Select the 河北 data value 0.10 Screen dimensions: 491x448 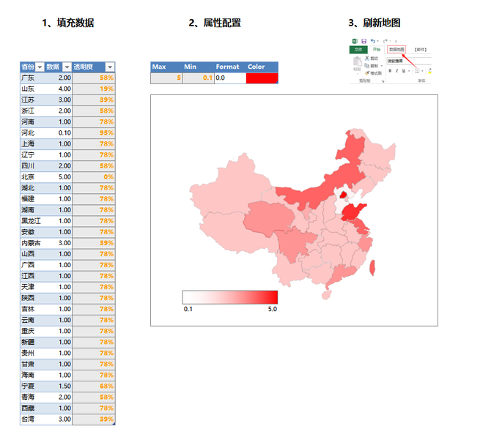coord(59,133)
